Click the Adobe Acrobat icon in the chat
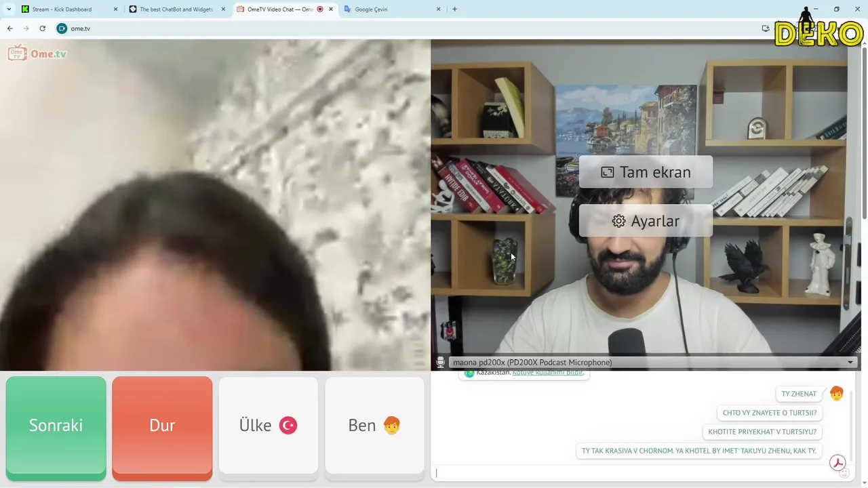 (838, 463)
